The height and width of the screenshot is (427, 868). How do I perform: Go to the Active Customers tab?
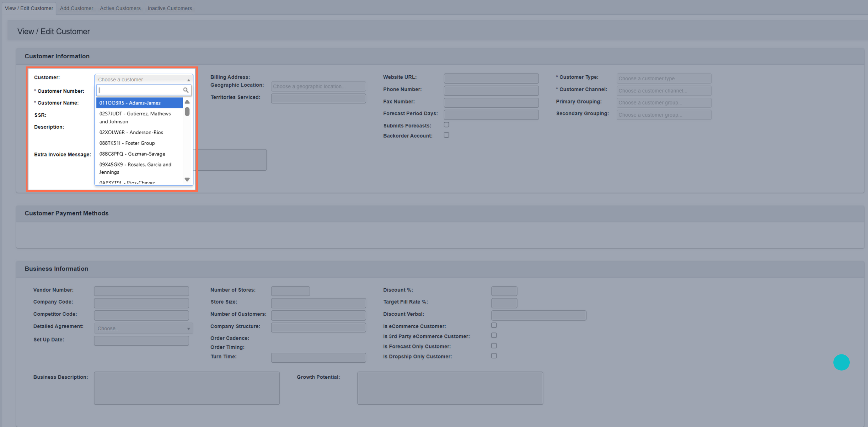tap(120, 8)
